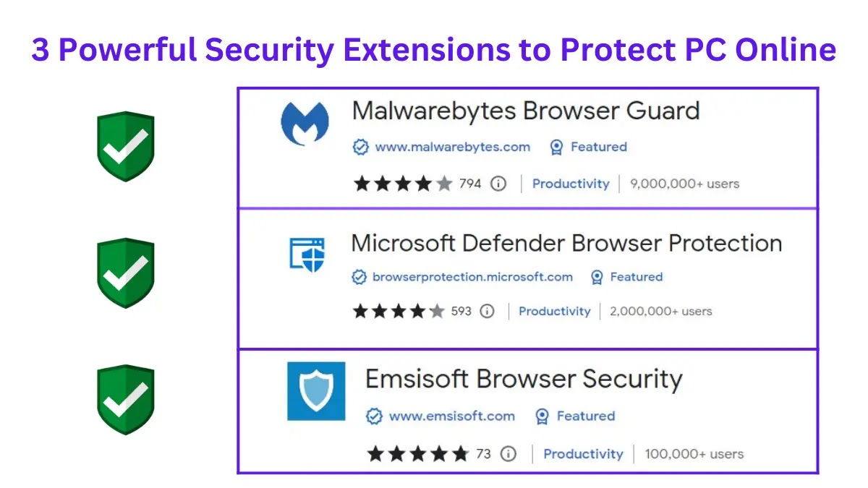Click the info icon beside 73 ratings
868x488 pixels.
point(509,454)
